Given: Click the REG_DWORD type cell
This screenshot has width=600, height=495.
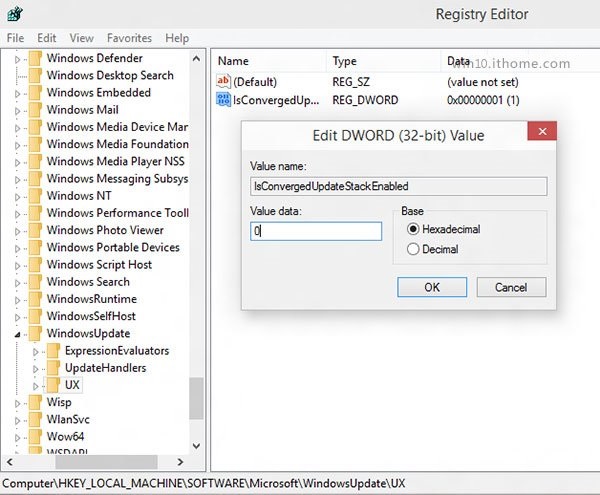Looking at the screenshot, I should click(x=365, y=100).
